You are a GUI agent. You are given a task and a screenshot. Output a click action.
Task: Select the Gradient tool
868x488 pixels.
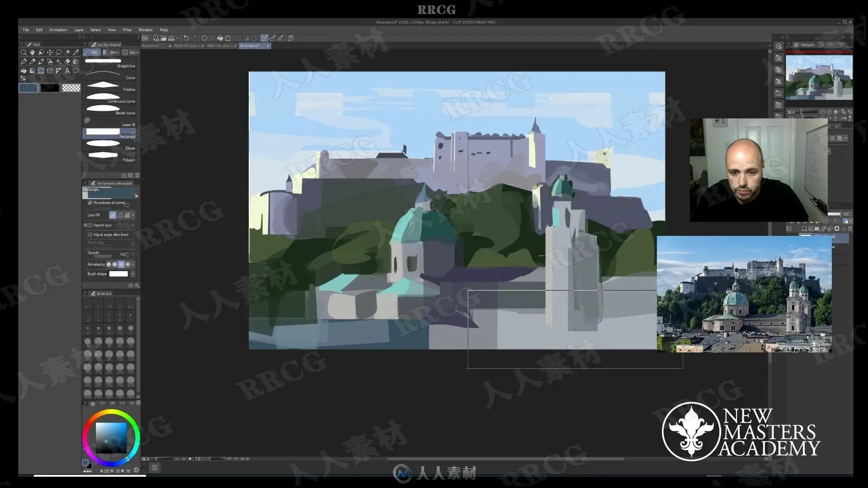(32, 70)
